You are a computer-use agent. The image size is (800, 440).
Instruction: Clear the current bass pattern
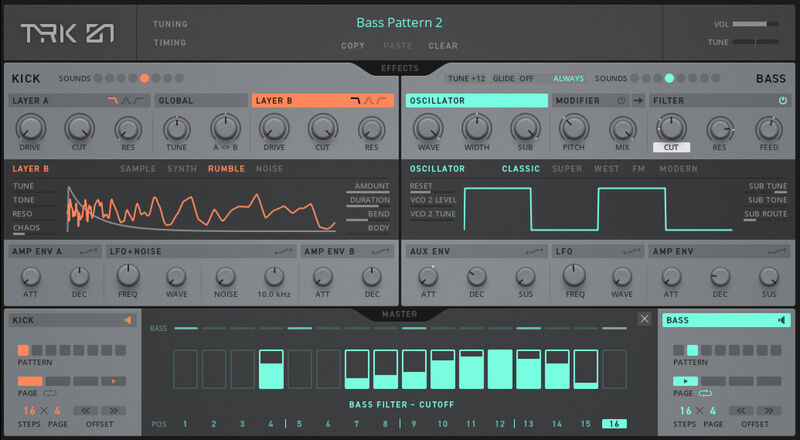[443, 45]
